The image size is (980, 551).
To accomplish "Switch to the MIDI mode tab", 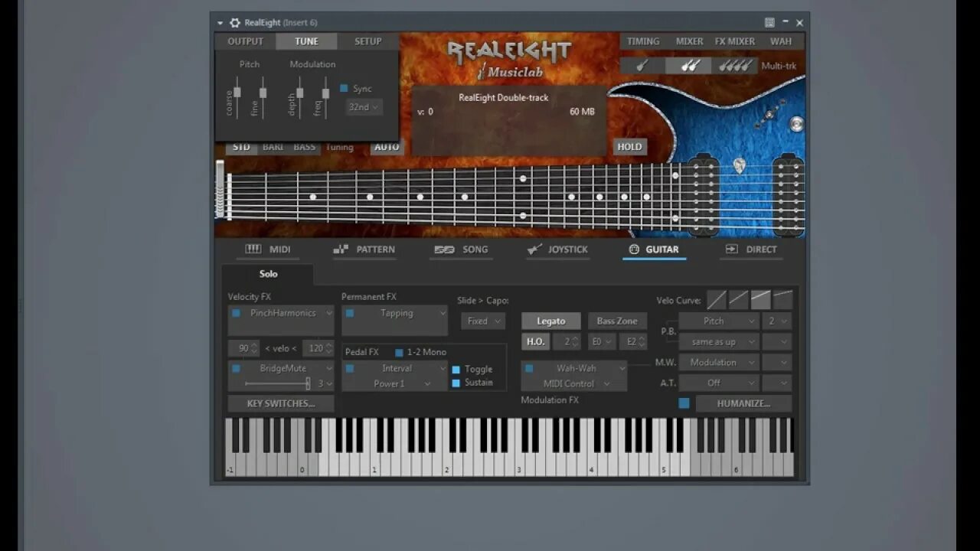I will pyautogui.click(x=267, y=249).
